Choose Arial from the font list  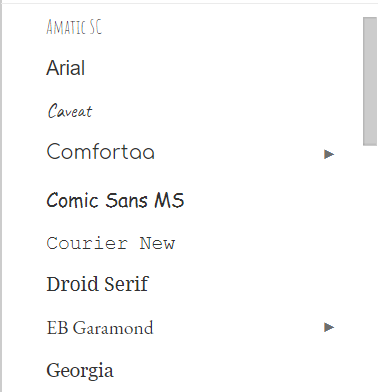pyautogui.click(x=66, y=68)
